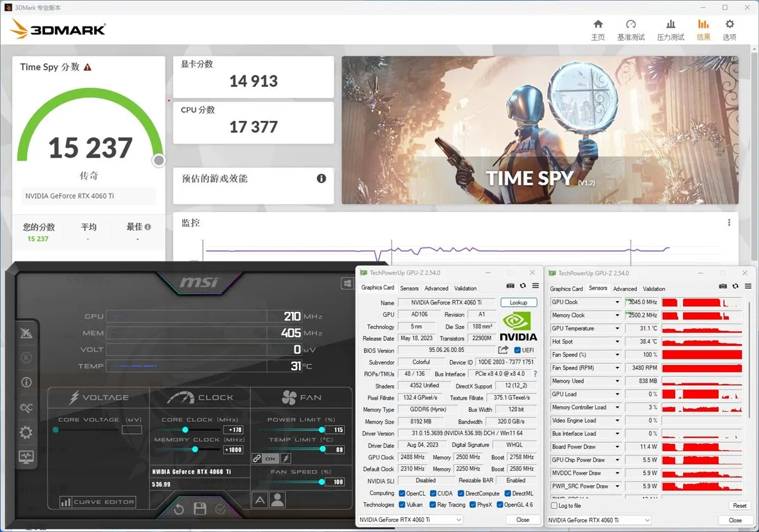This screenshot has width=759, height=532.
Task: Click the reset arrow icon in Afterburner
Action: coord(179,509)
